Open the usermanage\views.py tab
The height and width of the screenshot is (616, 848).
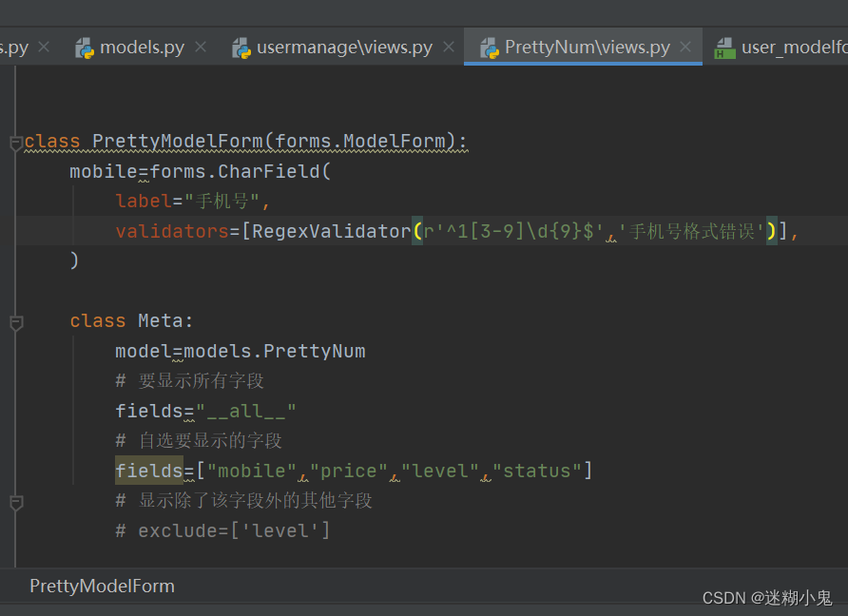(344, 48)
